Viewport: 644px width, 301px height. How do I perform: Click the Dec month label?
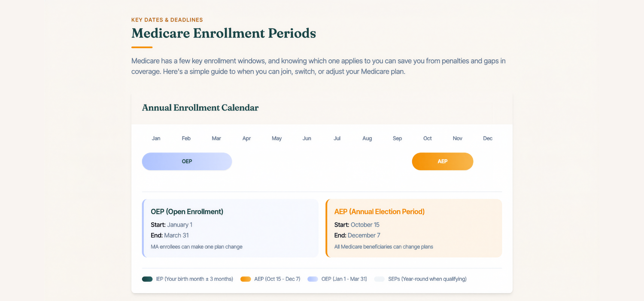coord(488,138)
